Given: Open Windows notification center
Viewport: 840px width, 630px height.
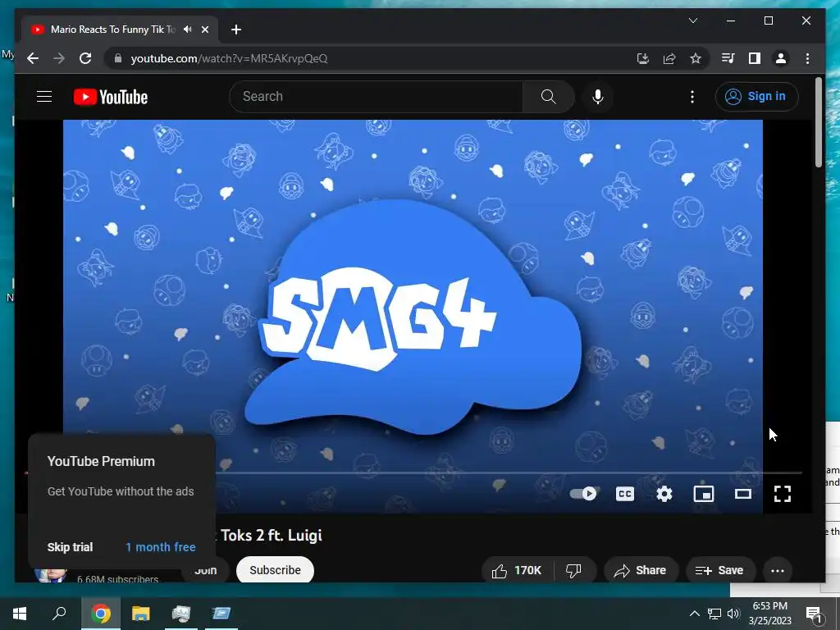Looking at the screenshot, I should click(814, 614).
